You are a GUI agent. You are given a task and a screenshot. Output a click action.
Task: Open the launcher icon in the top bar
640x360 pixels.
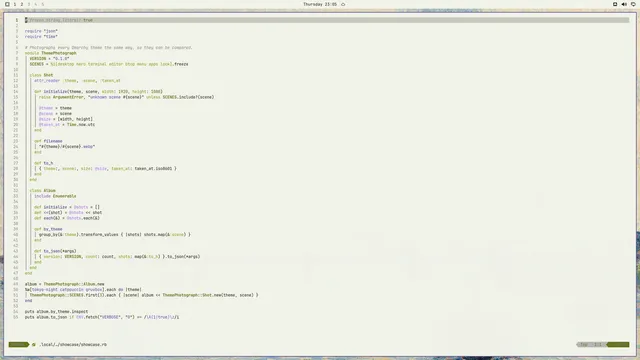tap(7, 4)
